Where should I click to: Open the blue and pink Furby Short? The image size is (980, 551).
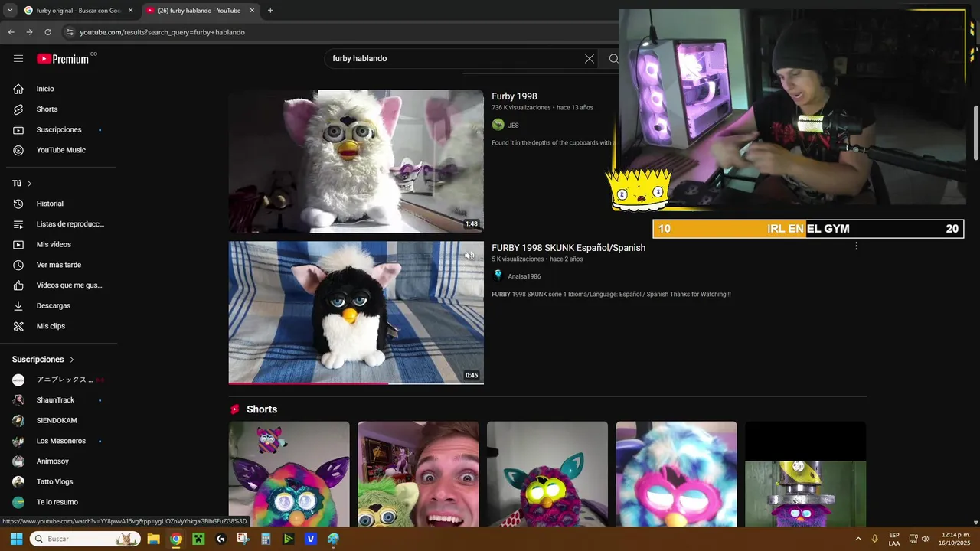coord(676,474)
